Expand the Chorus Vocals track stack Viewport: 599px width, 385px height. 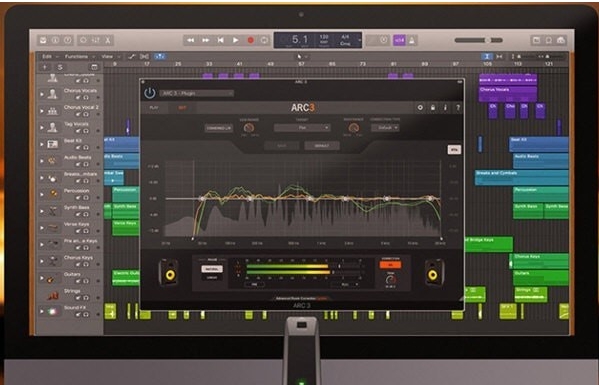[42, 94]
